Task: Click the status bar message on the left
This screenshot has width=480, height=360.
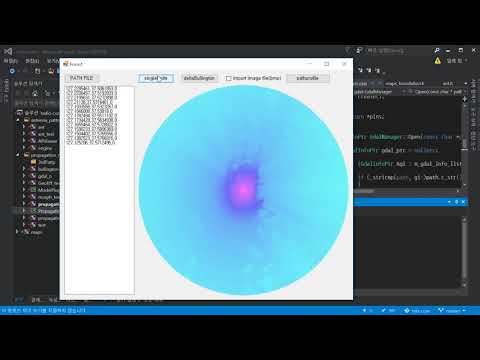Action: pyautogui.click(x=43, y=310)
